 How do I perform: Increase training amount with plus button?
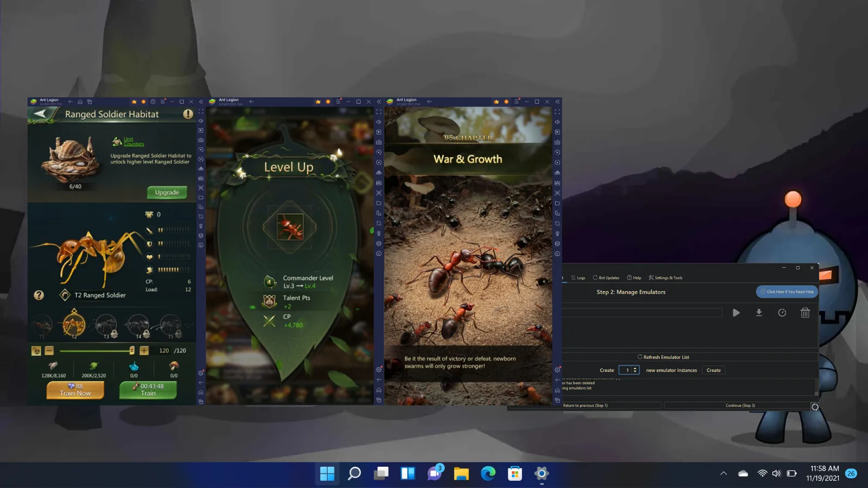tap(144, 351)
